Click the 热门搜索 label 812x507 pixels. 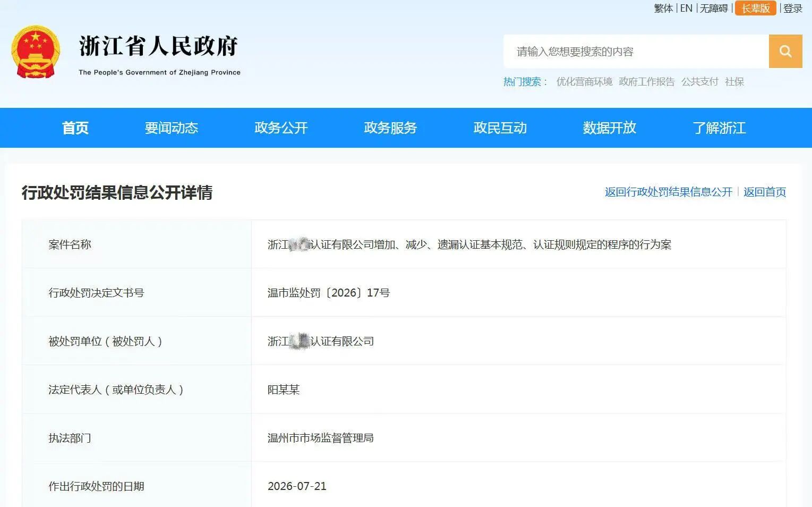point(525,82)
